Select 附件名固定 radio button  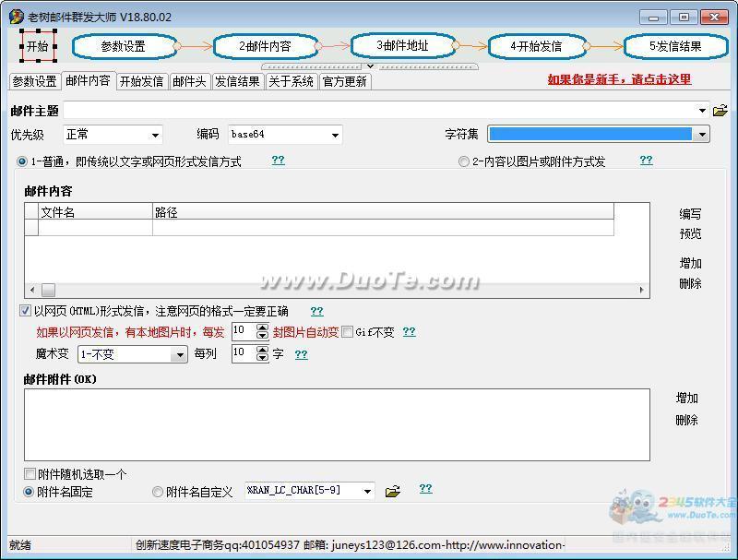point(29,492)
